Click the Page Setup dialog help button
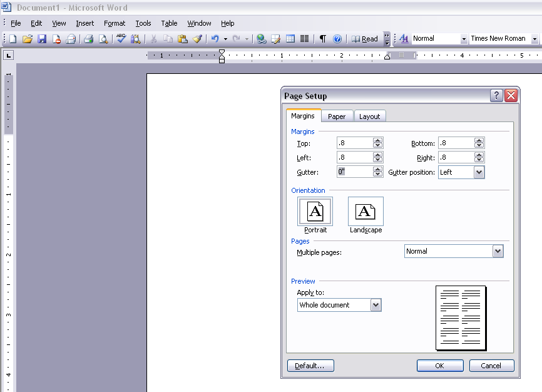Screen dimensions: 542x392 496,95
